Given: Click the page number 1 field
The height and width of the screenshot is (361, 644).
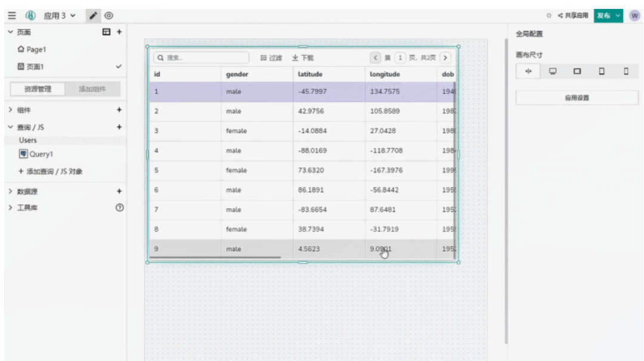Looking at the screenshot, I should click(x=400, y=58).
